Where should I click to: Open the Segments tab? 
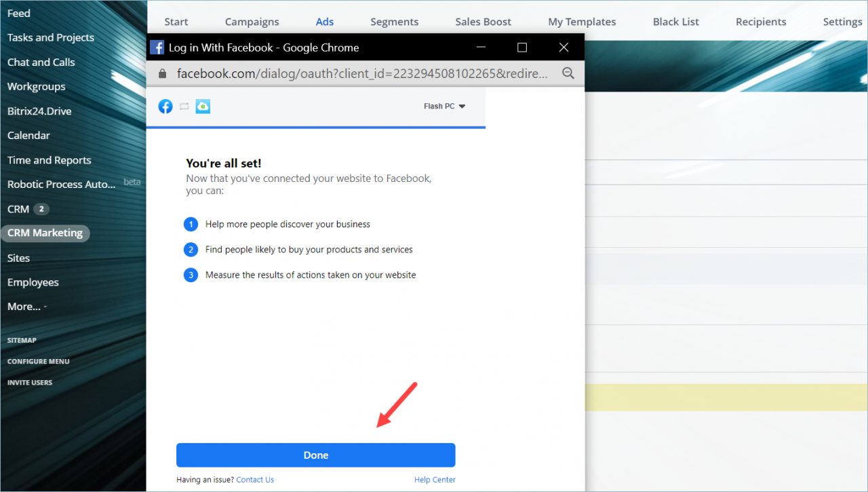[395, 22]
